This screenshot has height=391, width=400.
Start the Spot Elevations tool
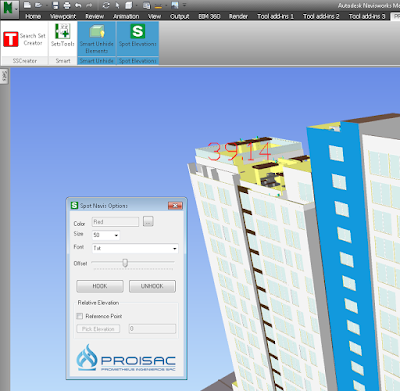pos(137,35)
